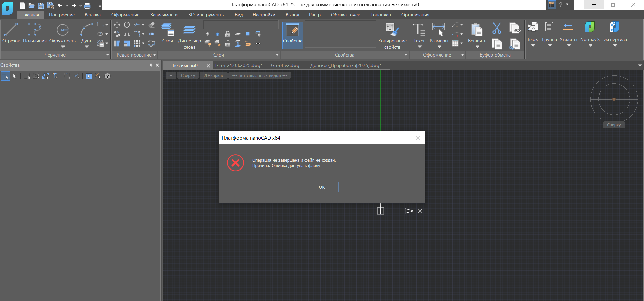This screenshot has height=301, width=644.
Task: Switch to Тч от 21.03.2025.dwg document tab
Action: click(239, 65)
